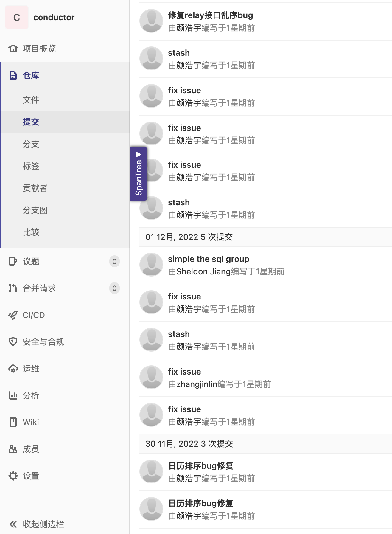The image size is (392, 534).
Task: Open the Branches submenu item
Action: pyautogui.click(x=31, y=144)
